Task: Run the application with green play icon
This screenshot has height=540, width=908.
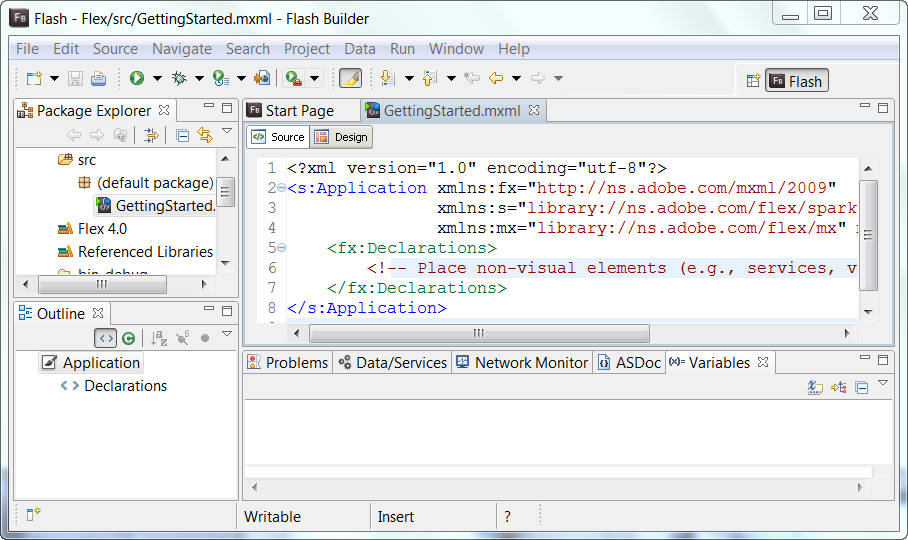Action: pos(137,78)
